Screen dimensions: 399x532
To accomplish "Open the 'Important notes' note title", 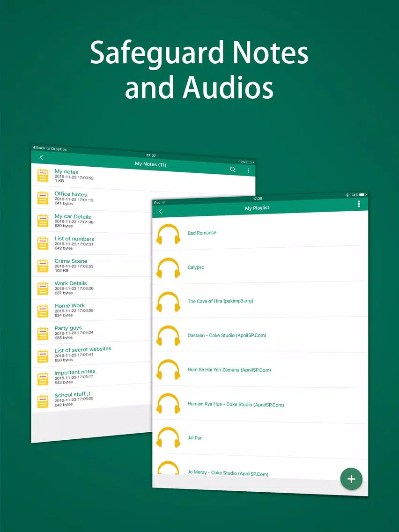I will (x=74, y=372).
